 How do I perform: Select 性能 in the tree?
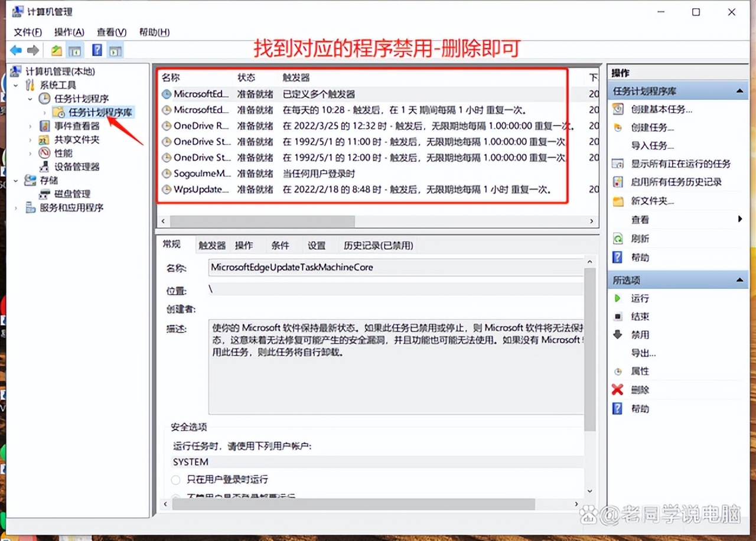click(63, 153)
